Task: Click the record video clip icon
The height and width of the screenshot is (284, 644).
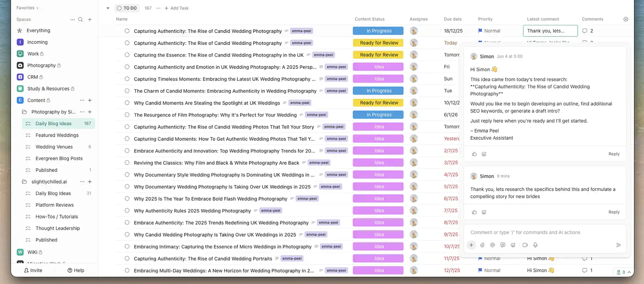Action: [x=525, y=245]
